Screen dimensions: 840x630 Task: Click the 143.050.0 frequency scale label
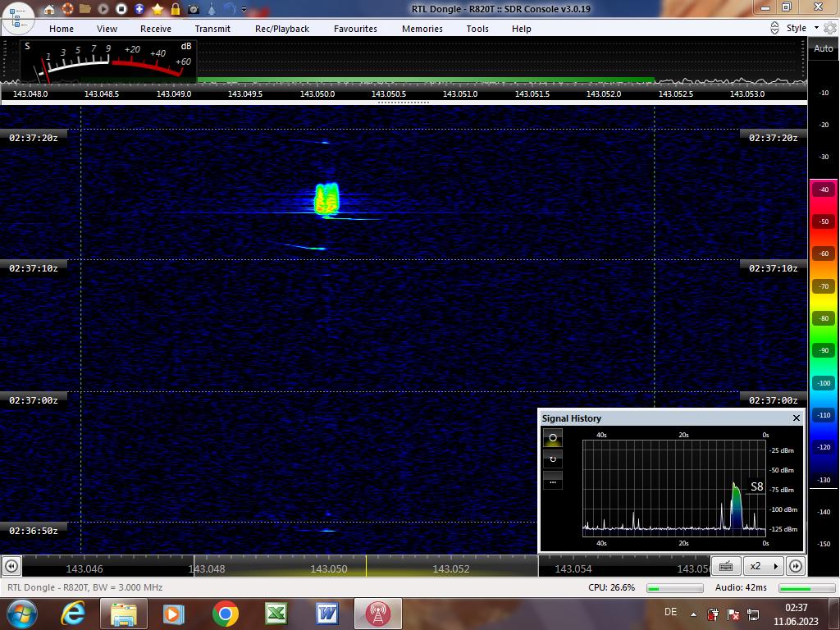(x=317, y=94)
